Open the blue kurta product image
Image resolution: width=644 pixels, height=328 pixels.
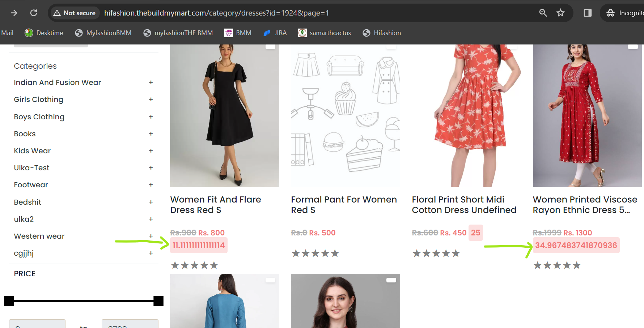click(x=225, y=301)
